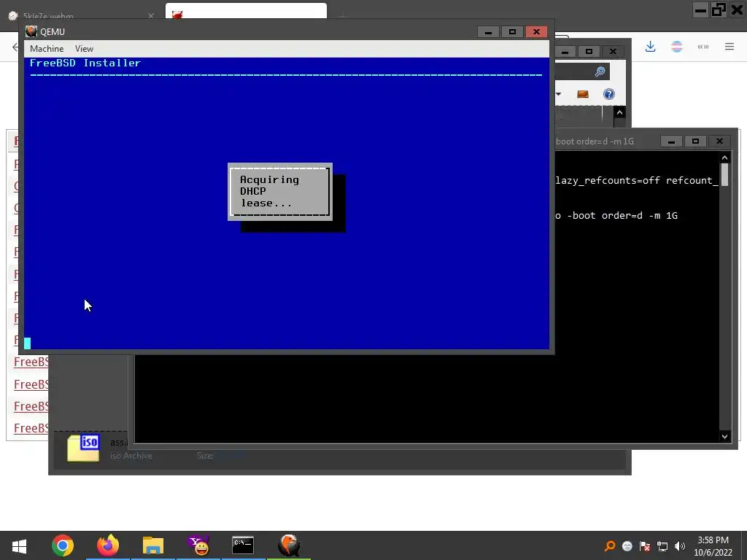This screenshot has height=560, width=747.
Task: Click the orange panel icon in the file manager
Action: point(583,94)
